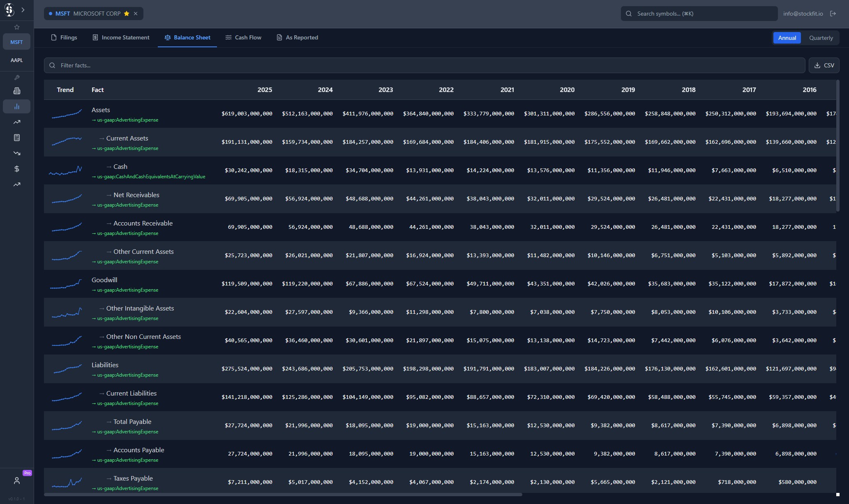Select the downward trend icon in sidebar
Image resolution: width=849 pixels, height=504 pixels.
click(x=17, y=153)
